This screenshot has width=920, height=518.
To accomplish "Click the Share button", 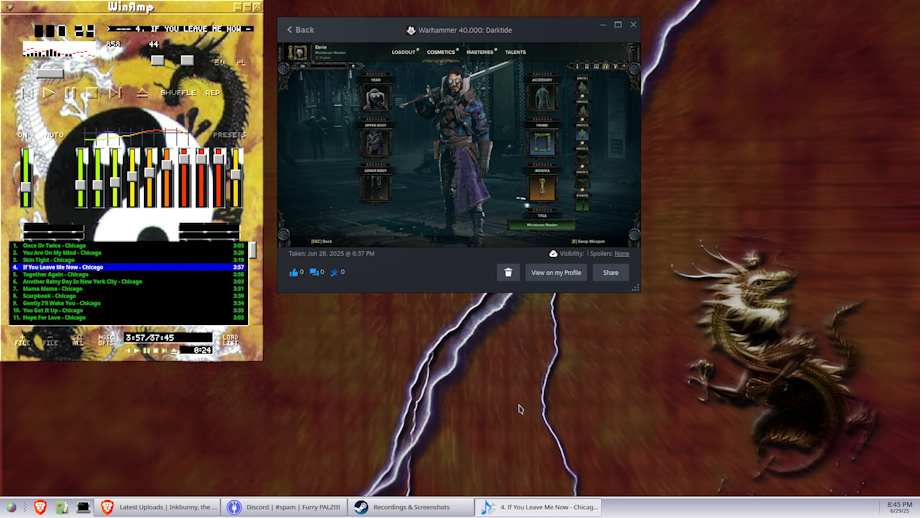I will (610, 272).
